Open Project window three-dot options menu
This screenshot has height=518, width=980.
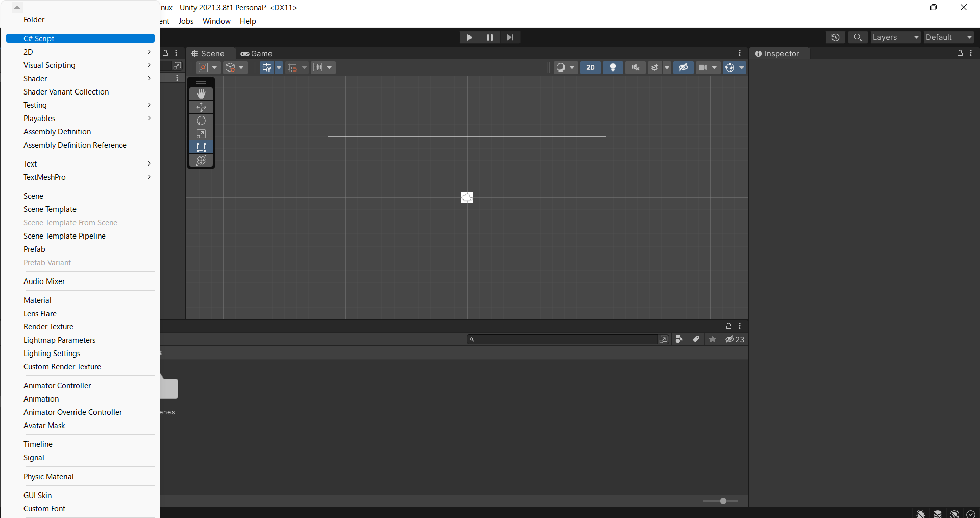coord(740,326)
